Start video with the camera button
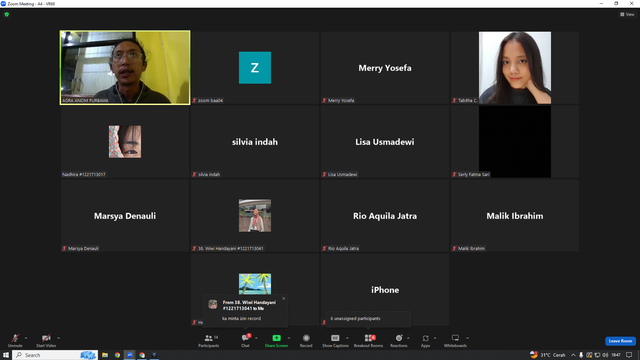640x360 pixels. click(x=46, y=340)
